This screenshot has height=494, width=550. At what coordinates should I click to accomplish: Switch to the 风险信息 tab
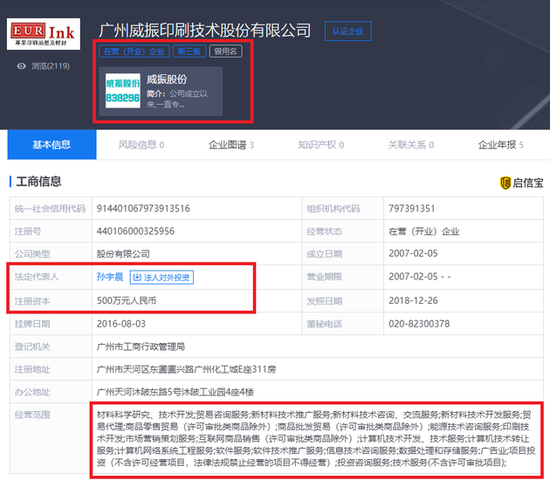click(141, 145)
